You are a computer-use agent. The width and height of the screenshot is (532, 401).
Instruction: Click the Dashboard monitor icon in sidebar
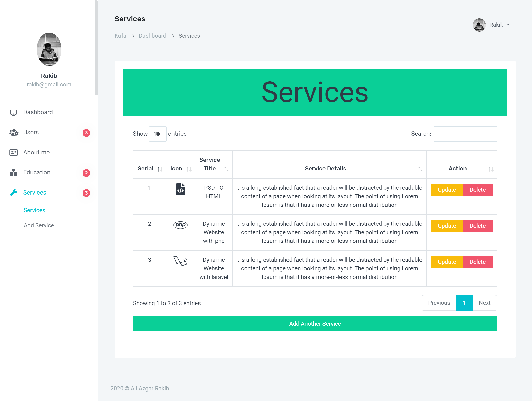(x=14, y=113)
